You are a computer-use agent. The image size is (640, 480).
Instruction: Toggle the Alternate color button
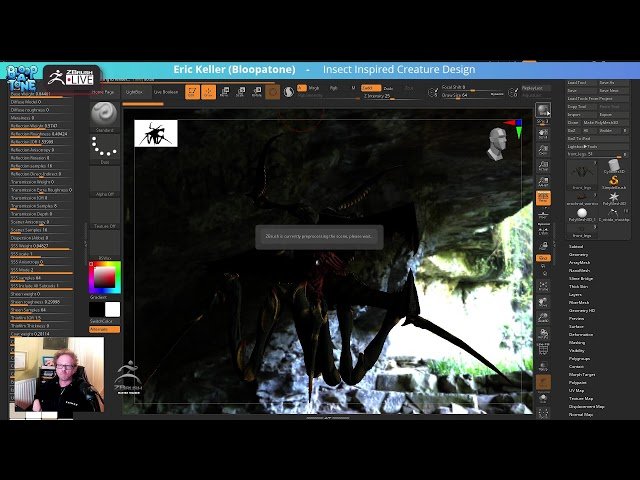(104, 329)
